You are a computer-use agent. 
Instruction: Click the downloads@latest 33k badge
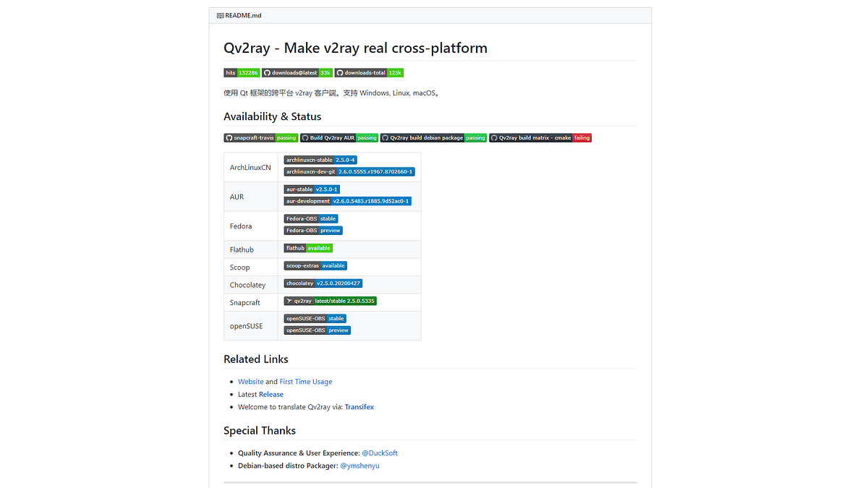coord(297,72)
